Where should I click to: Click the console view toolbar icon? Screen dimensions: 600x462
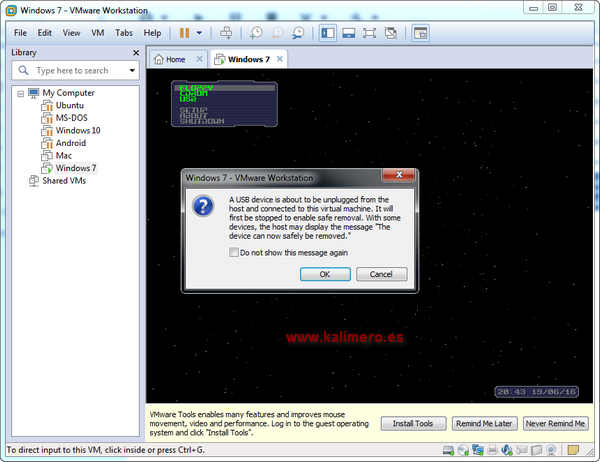point(420,33)
